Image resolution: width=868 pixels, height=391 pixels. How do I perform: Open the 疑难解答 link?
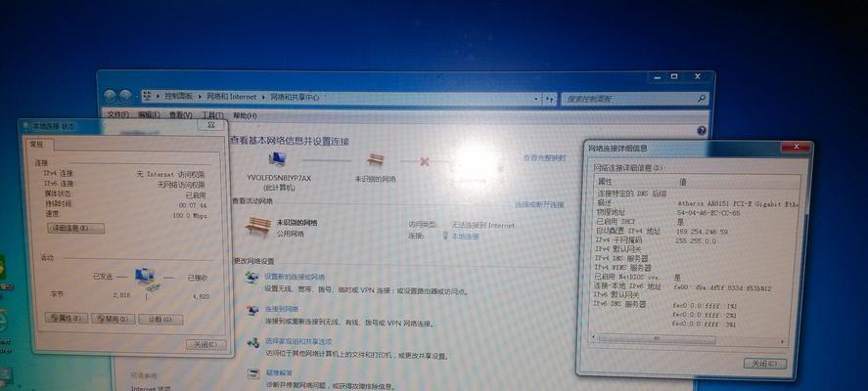click(x=279, y=372)
